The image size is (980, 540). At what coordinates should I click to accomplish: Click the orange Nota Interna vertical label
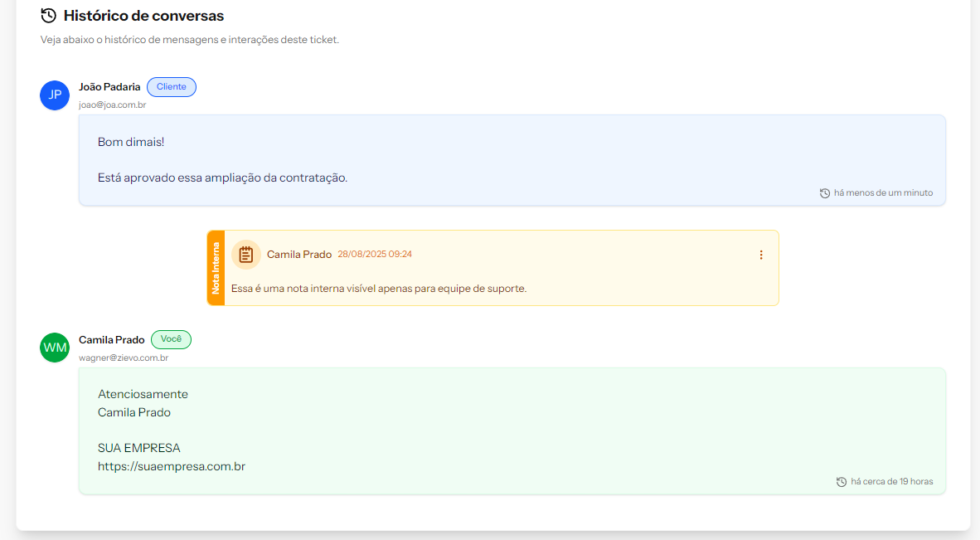[x=216, y=268]
